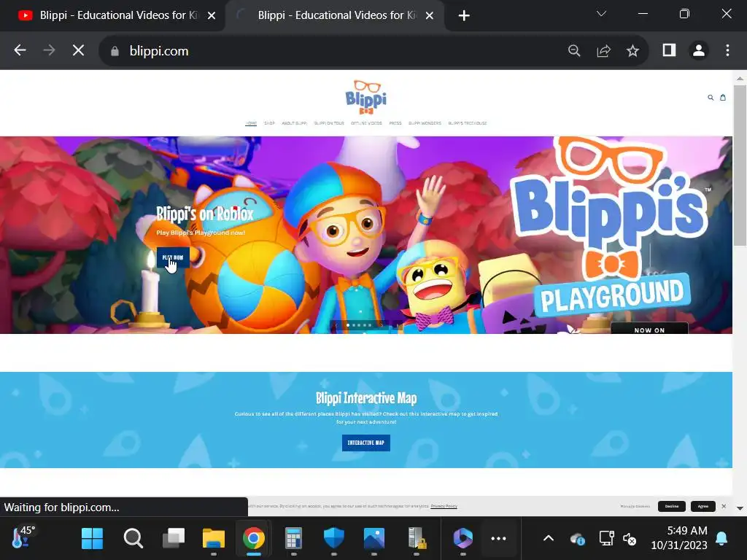The width and height of the screenshot is (747, 560).
Task: Open the tab search dropdown arrow
Action: [601, 14]
